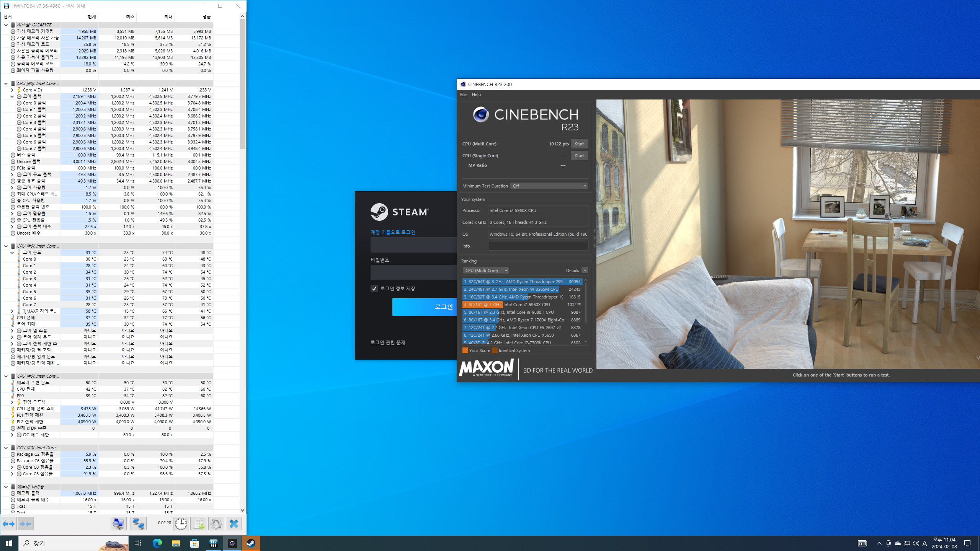Image resolution: width=980 pixels, height=551 pixels.
Task: Click the Steam password input field
Action: 413,272
